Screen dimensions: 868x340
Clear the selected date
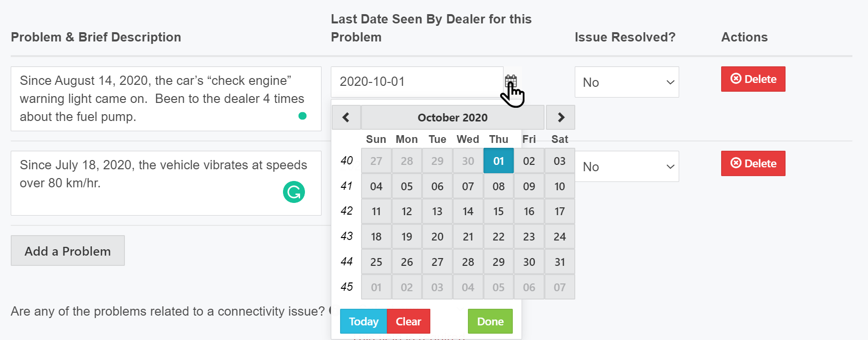(408, 321)
